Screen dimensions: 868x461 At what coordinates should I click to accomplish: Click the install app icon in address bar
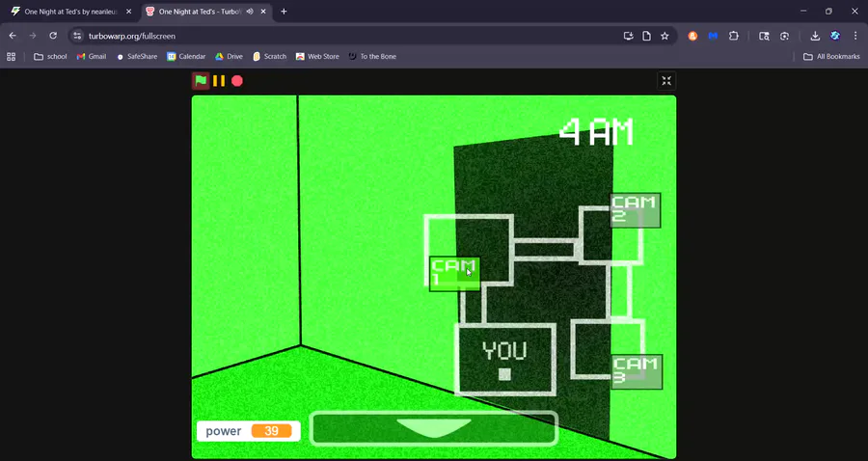coord(628,36)
